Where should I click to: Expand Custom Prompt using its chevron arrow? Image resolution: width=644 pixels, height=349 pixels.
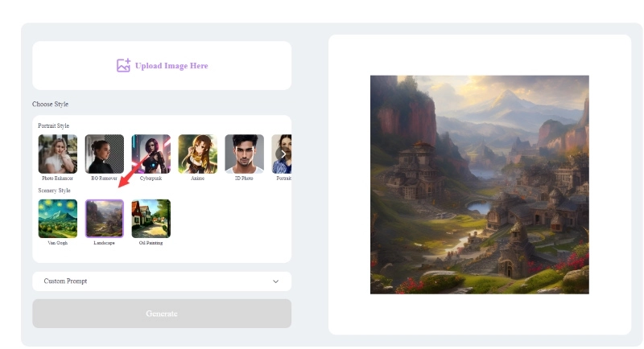coord(275,281)
